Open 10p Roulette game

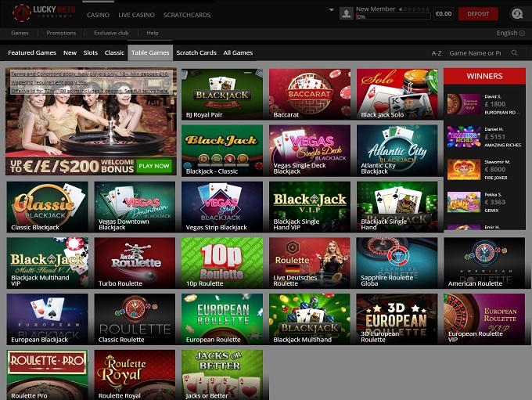(222, 263)
